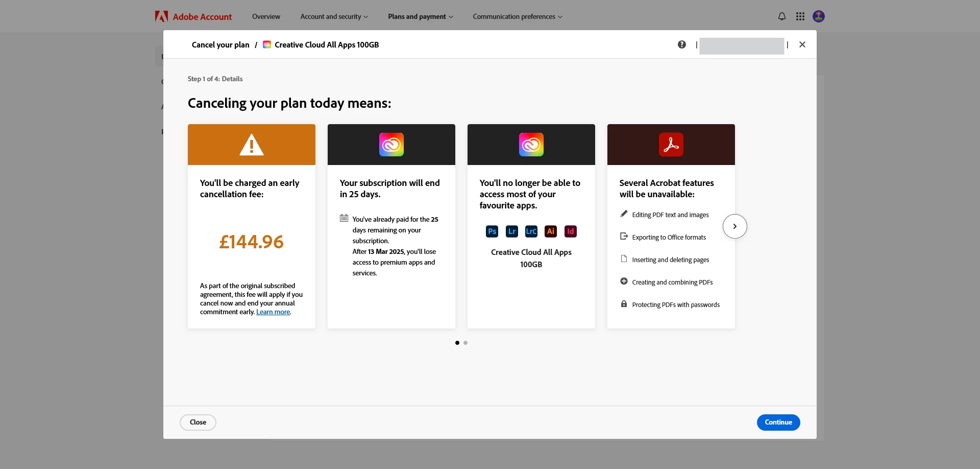Click pencil icon for Editing PDF text
The height and width of the screenshot is (469, 980).
[x=624, y=214]
